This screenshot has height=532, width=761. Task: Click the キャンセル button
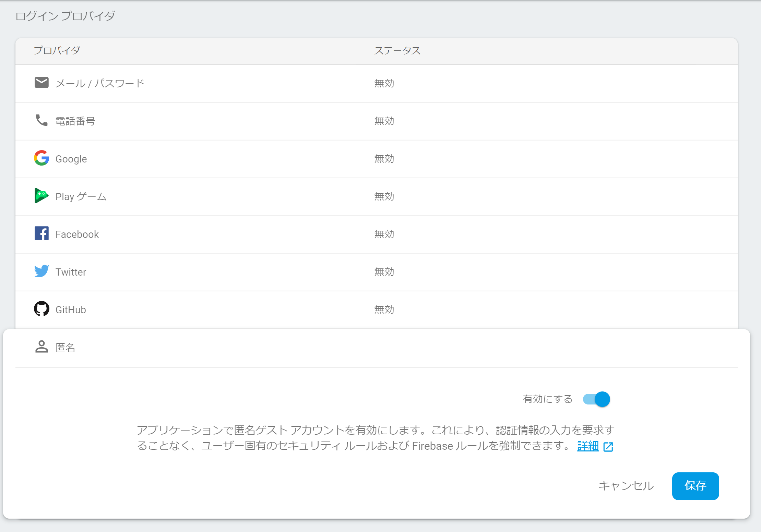coord(626,486)
